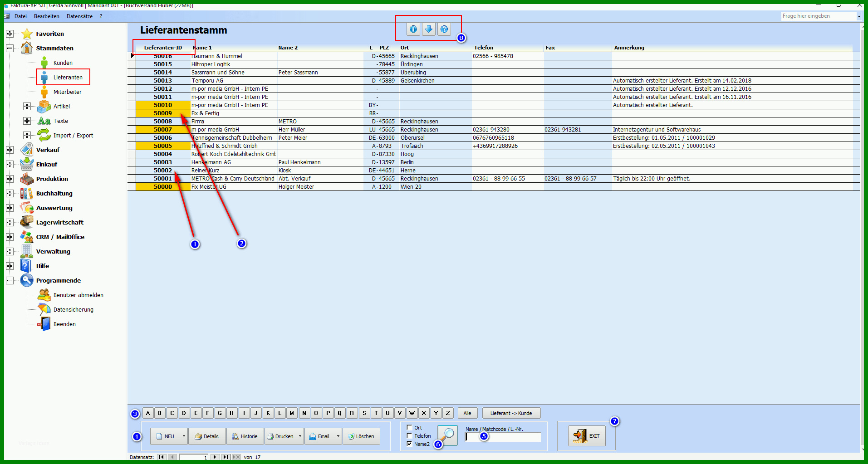Click the Löschen button
The image size is (868, 464).
coord(361,436)
